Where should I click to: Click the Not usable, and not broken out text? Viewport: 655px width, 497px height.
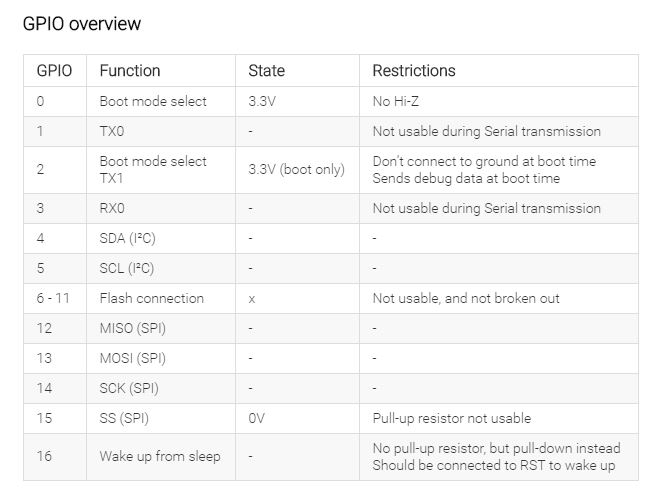(x=466, y=299)
